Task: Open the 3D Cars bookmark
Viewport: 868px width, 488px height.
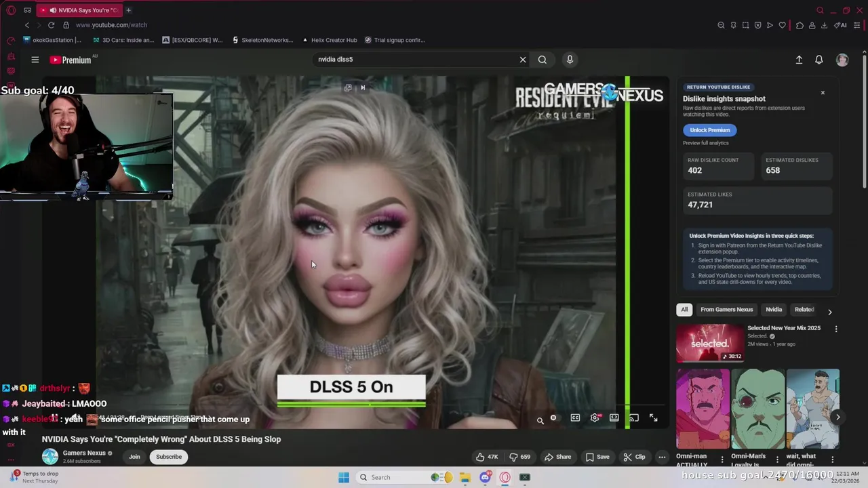Action: [x=123, y=40]
